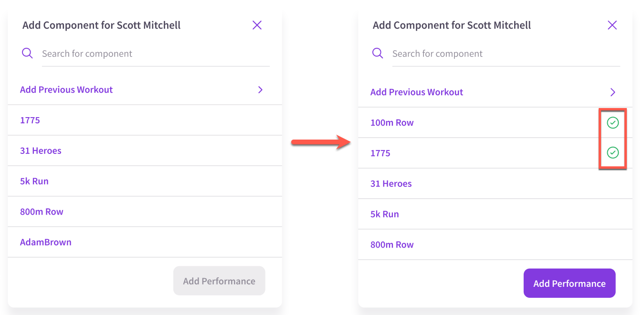Click the search magnifier icon in right dialog
644x315 pixels.
point(378,53)
